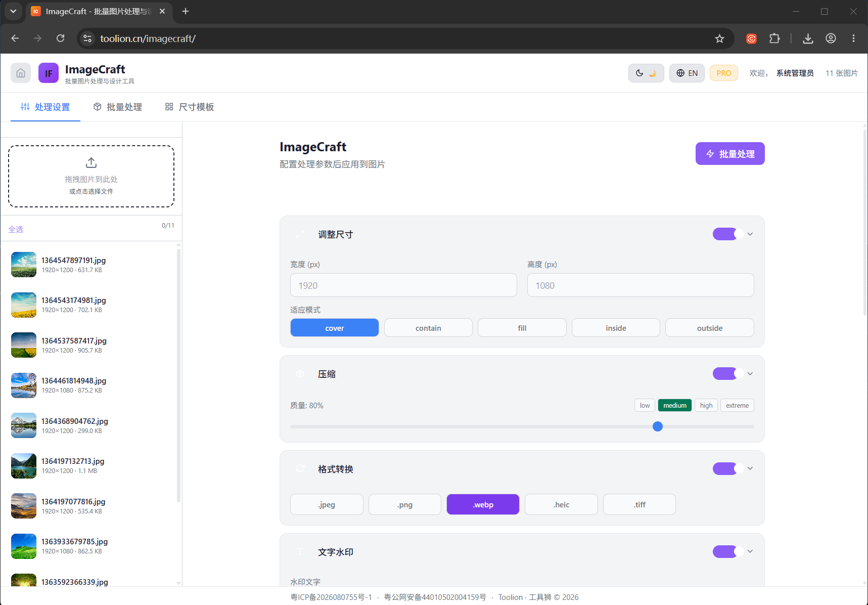Click the purple 批量处理 button
This screenshot has height=605, width=868.
click(x=730, y=153)
